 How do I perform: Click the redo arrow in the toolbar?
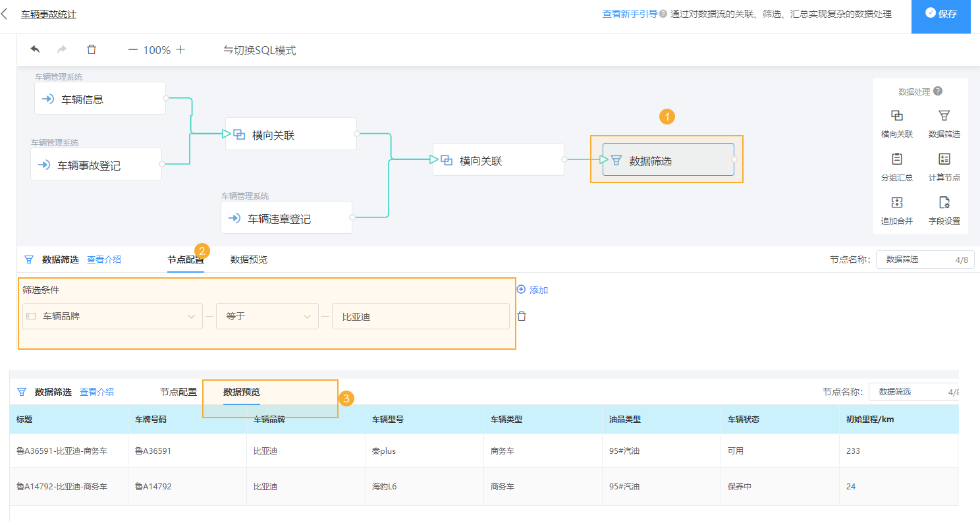[x=61, y=49]
